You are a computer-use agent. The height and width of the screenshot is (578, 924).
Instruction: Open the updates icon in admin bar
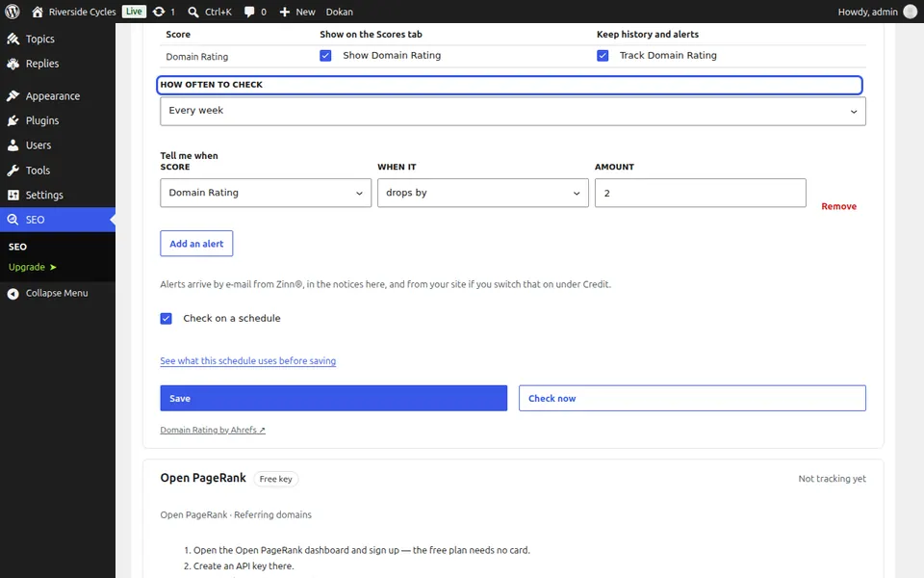[159, 12]
